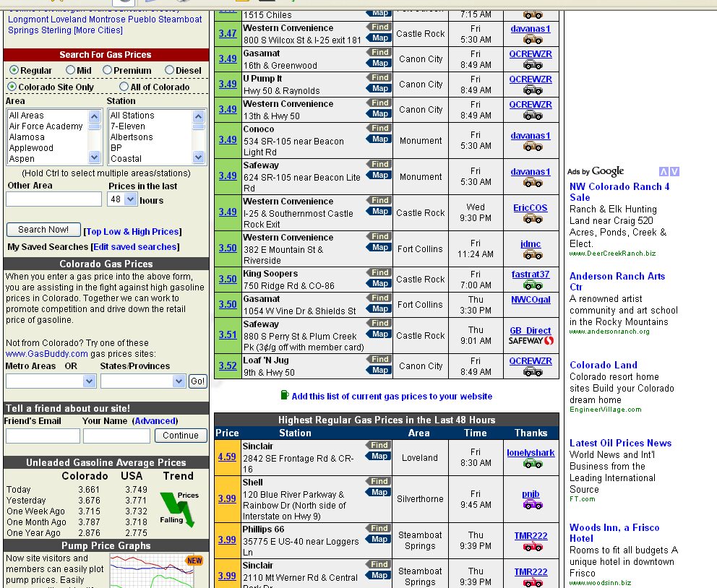Open Top Low & High Prices link
The height and width of the screenshot is (588, 717).
(133, 232)
